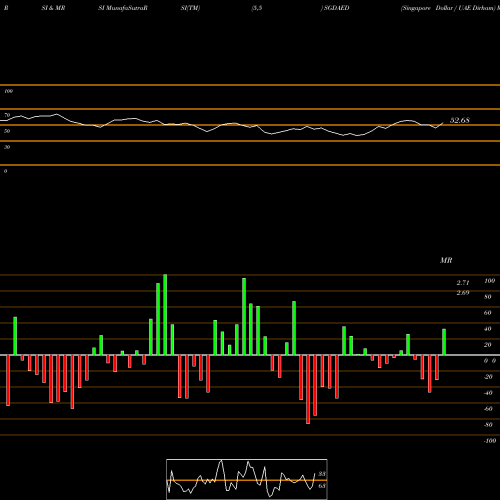
Task: Click the RSI axis label 70
Action: (x=7, y=115)
